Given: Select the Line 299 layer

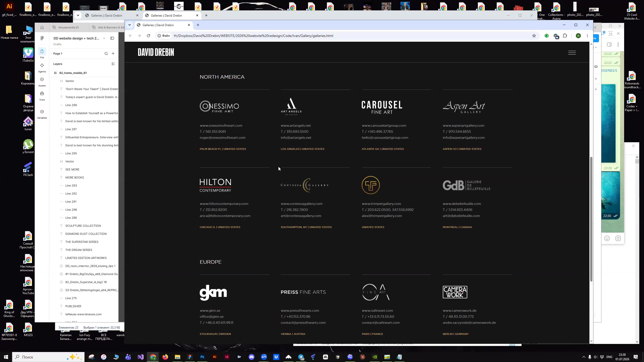Looking at the screenshot, I should [71, 105].
